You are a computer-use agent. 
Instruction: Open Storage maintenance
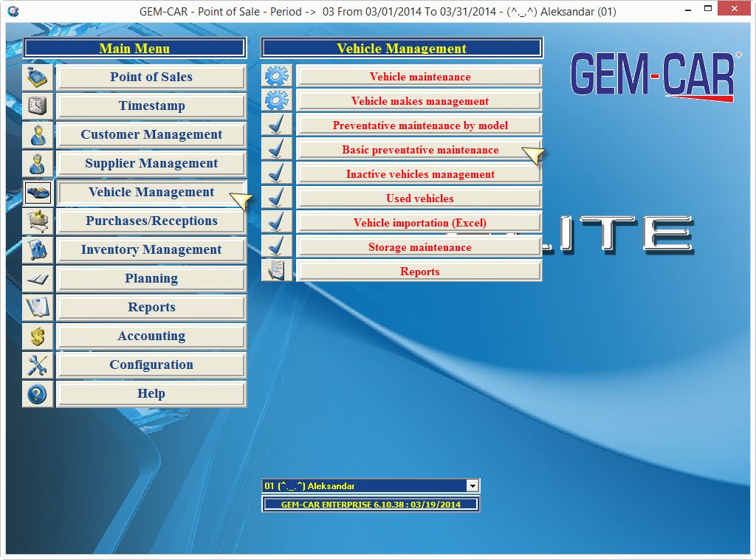pyautogui.click(x=419, y=246)
